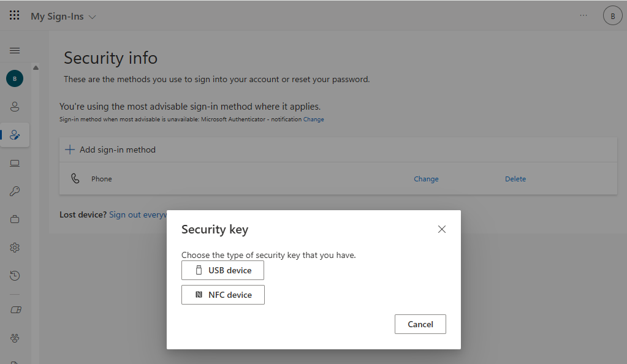The height and width of the screenshot is (364, 627).
Task: Open recent activity clock icon
Action: pyautogui.click(x=15, y=276)
